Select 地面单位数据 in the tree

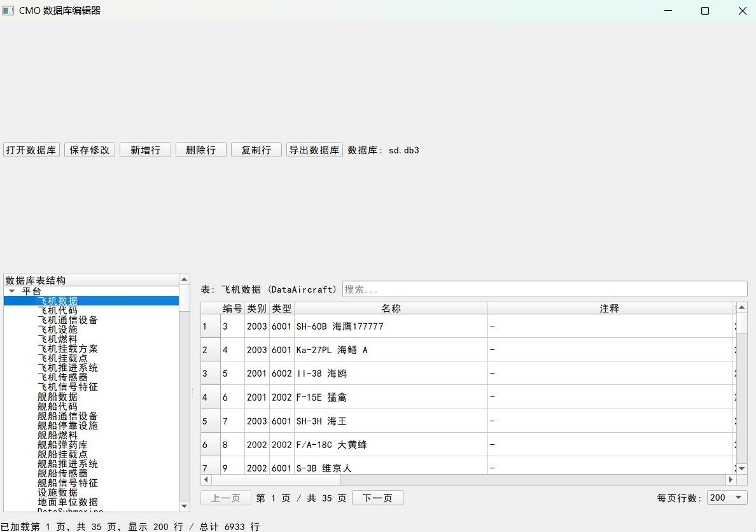(x=67, y=502)
